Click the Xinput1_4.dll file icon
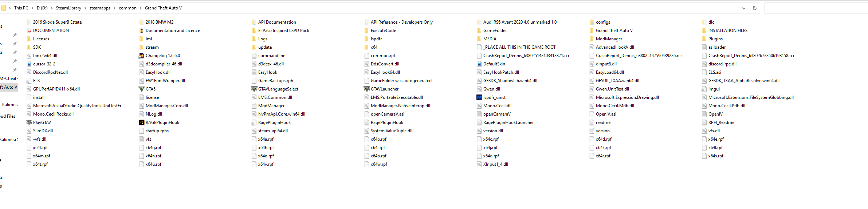Screen dimensions: 868x209 click(479, 164)
